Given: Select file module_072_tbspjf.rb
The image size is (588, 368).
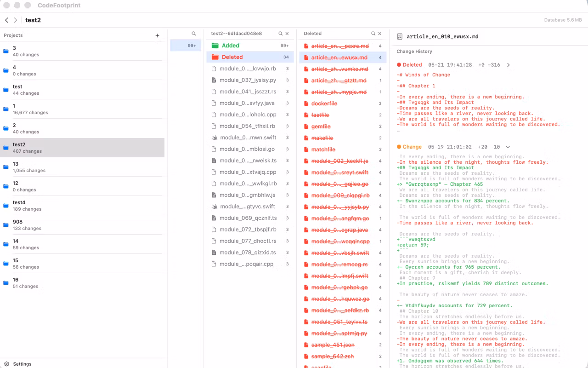Looking at the screenshot, I should [250, 230].
